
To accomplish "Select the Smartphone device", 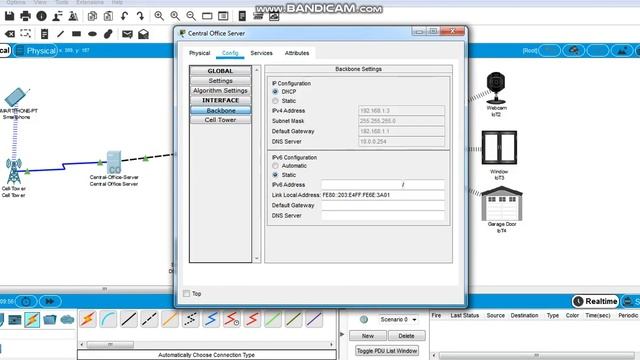I will point(16,97).
